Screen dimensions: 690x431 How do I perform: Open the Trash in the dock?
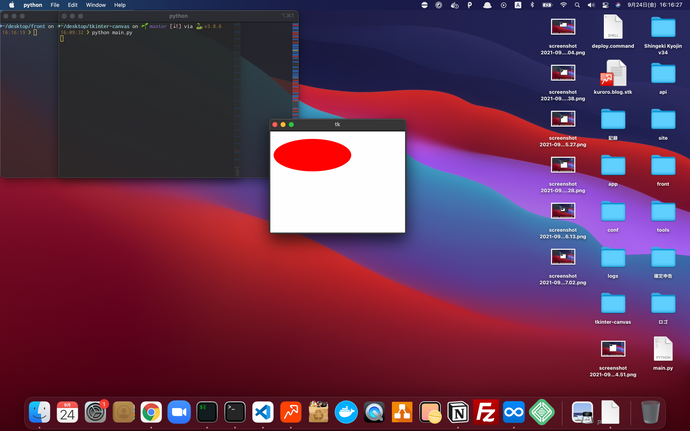(650, 411)
